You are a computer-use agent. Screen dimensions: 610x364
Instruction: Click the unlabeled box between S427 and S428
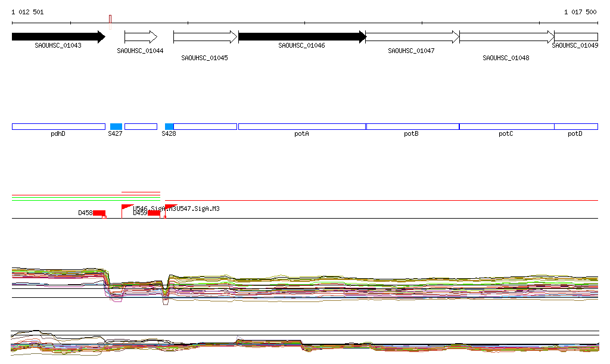coord(141,126)
